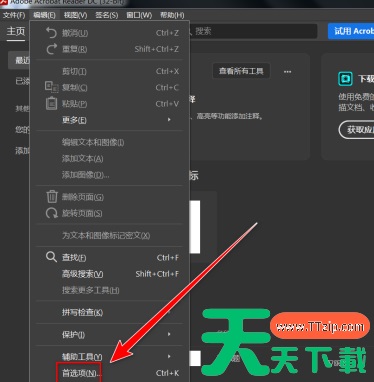Click the Copy icon beside 复制(C)
The image size is (374, 382).
(x=51, y=87)
